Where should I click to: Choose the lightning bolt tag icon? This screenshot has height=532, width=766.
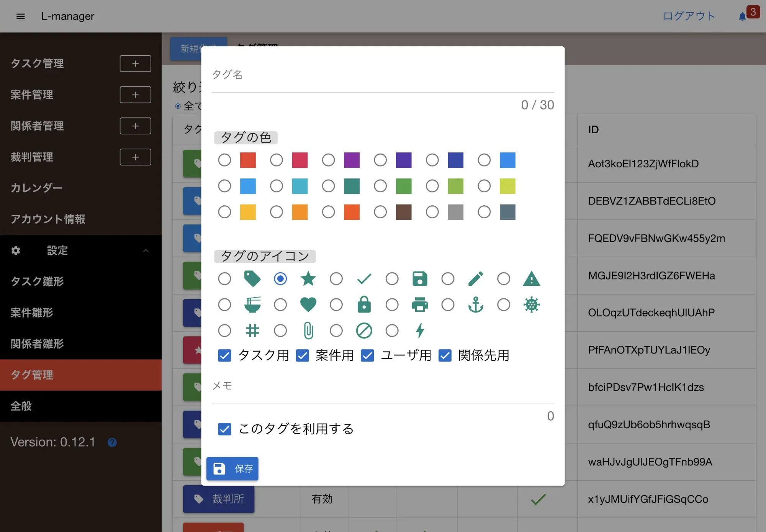[392, 331]
